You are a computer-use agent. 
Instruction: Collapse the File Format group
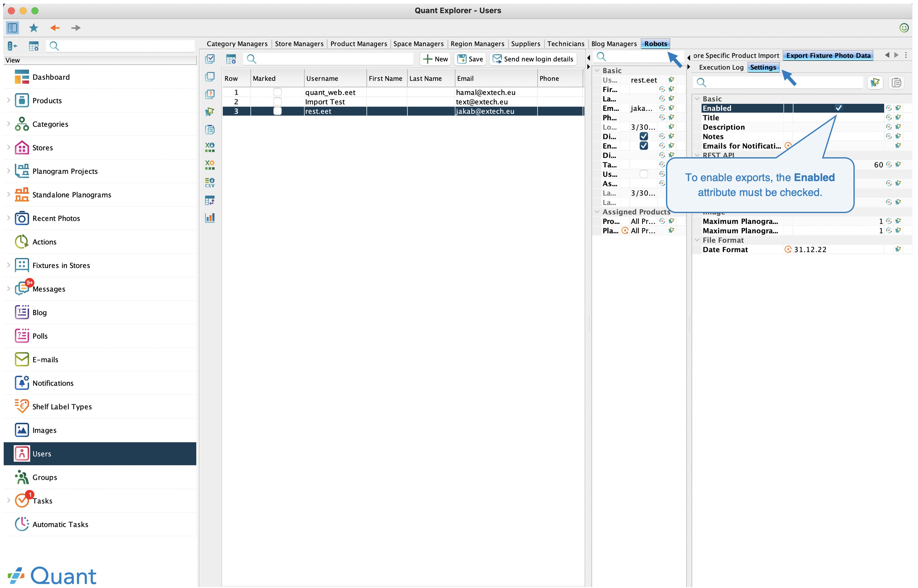[697, 240]
